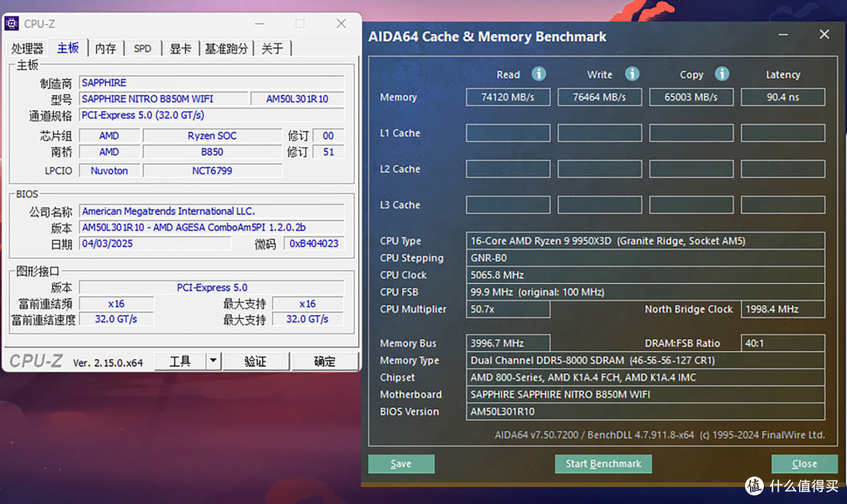Click the Close button in AIDA64

click(805, 463)
